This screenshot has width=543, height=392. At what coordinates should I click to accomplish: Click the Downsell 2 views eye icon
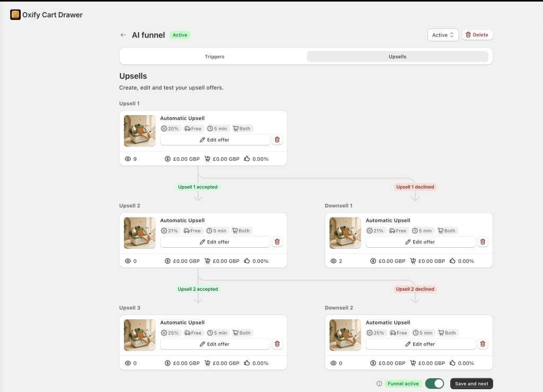(333, 363)
